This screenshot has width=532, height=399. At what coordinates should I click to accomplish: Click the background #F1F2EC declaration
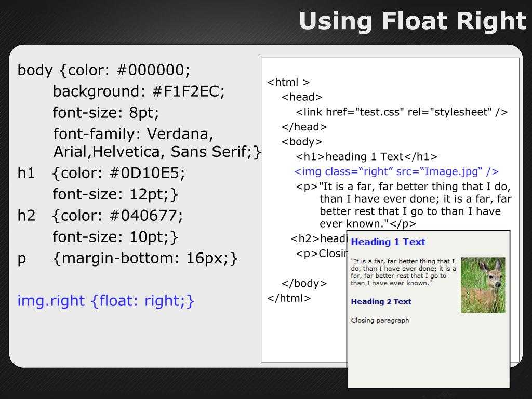click(139, 91)
